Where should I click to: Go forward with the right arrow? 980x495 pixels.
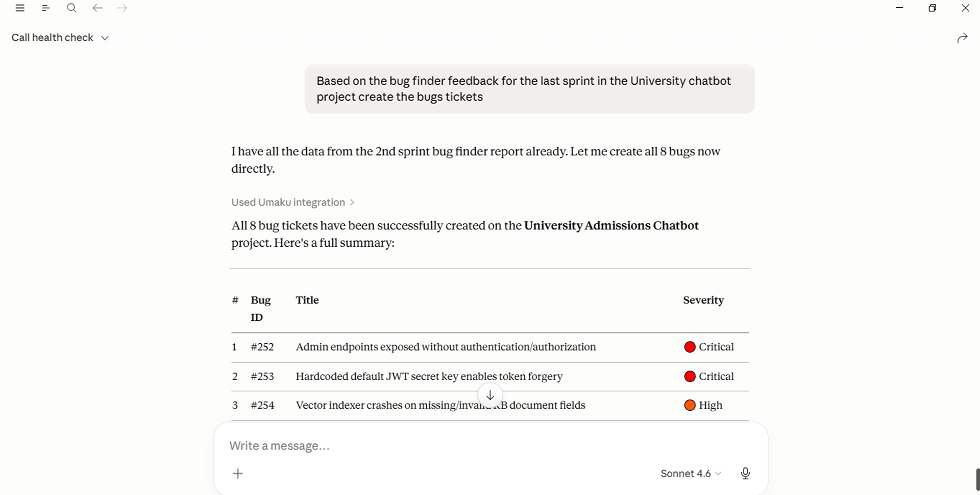point(122,8)
